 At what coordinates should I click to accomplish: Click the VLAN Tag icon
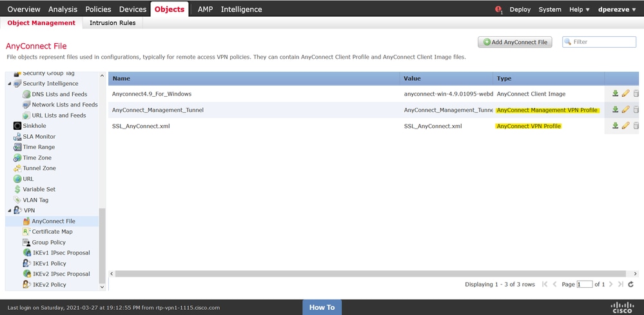coord(17,200)
